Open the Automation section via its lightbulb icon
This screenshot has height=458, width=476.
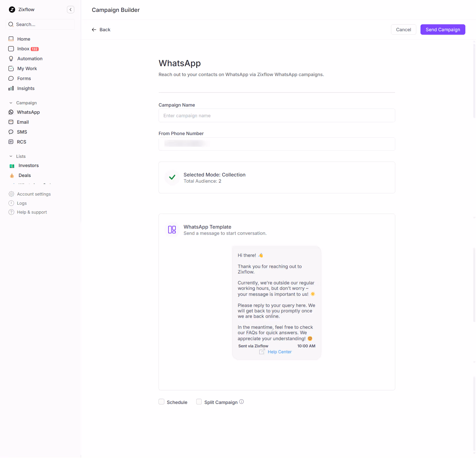11,58
